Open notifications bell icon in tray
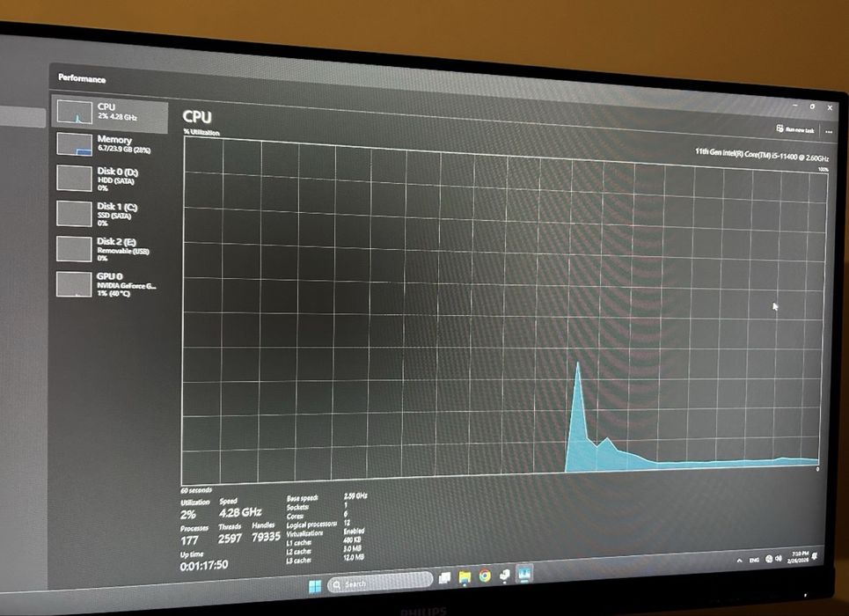The width and height of the screenshot is (849, 616). (x=815, y=556)
